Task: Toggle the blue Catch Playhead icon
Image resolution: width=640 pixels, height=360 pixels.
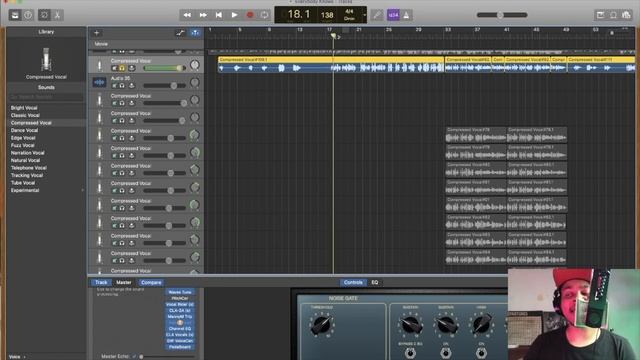Action: point(196,33)
